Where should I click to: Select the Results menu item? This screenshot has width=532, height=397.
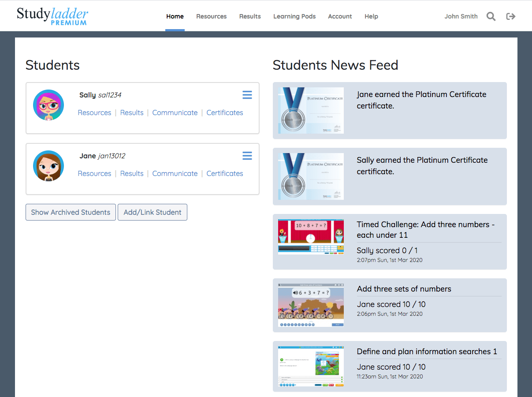coord(250,16)
